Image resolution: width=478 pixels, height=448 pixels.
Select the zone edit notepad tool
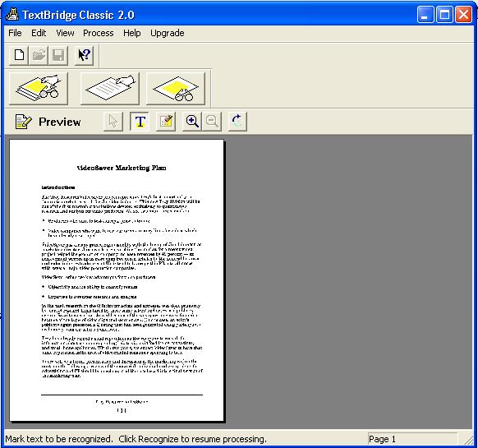166,122
